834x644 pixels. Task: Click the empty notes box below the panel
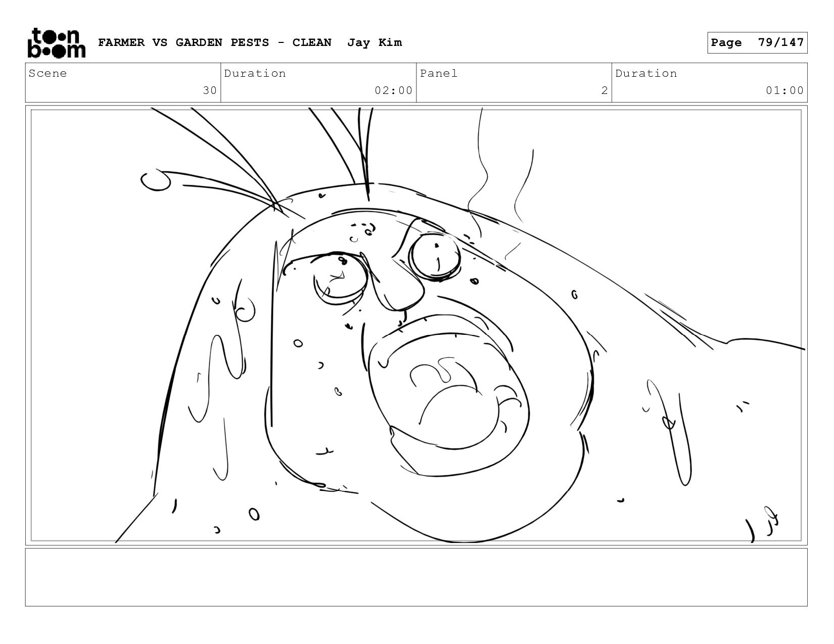coord(416,577)
